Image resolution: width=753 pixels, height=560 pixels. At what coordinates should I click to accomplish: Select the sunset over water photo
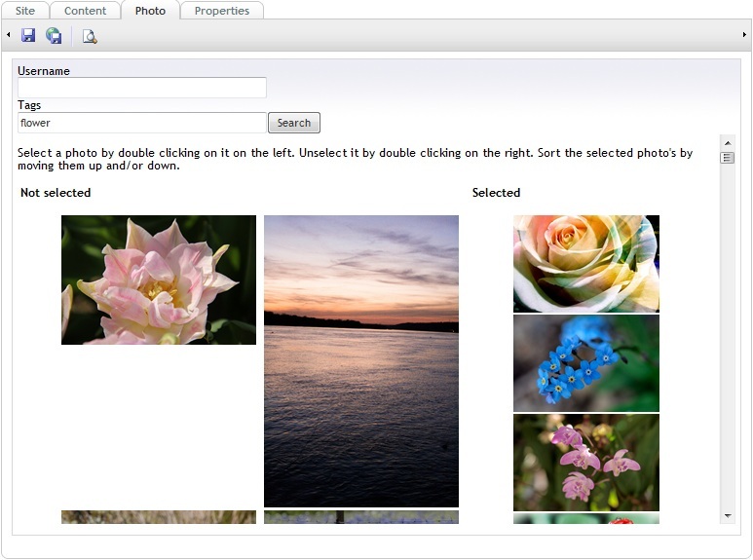click(361, 361)
